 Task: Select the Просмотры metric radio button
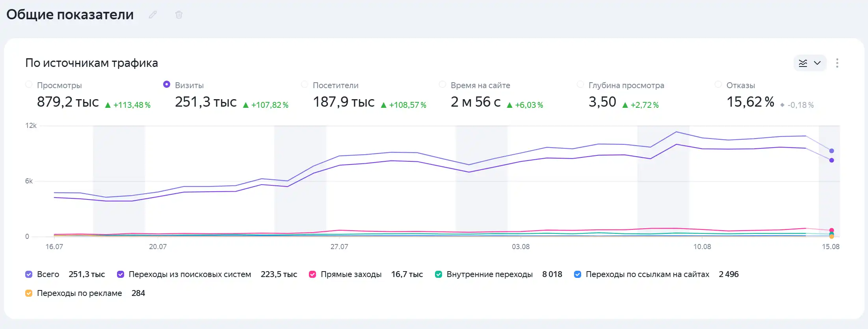pos(29,85)
